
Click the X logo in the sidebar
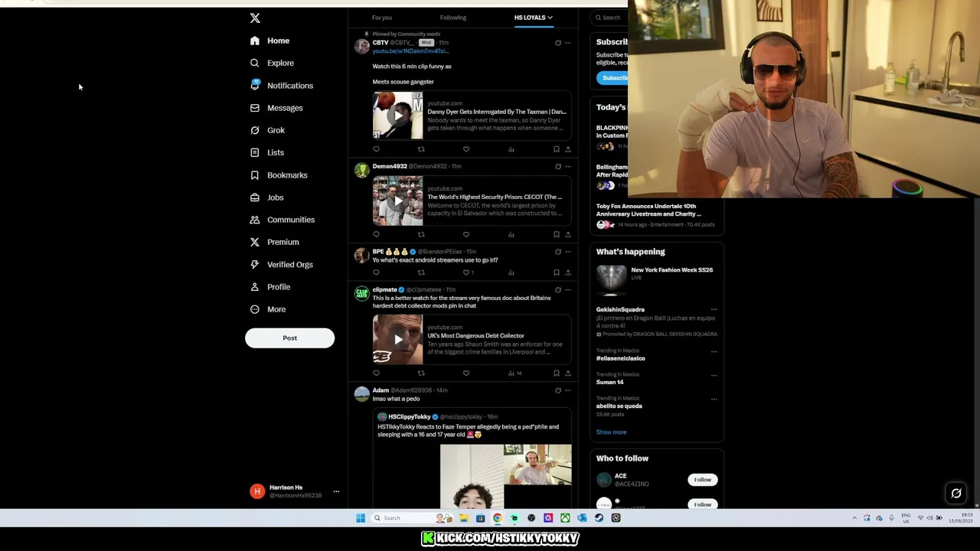255,18
